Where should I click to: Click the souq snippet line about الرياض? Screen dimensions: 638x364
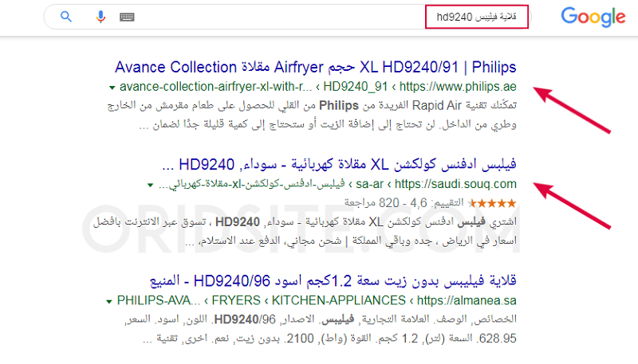point(351,241)
